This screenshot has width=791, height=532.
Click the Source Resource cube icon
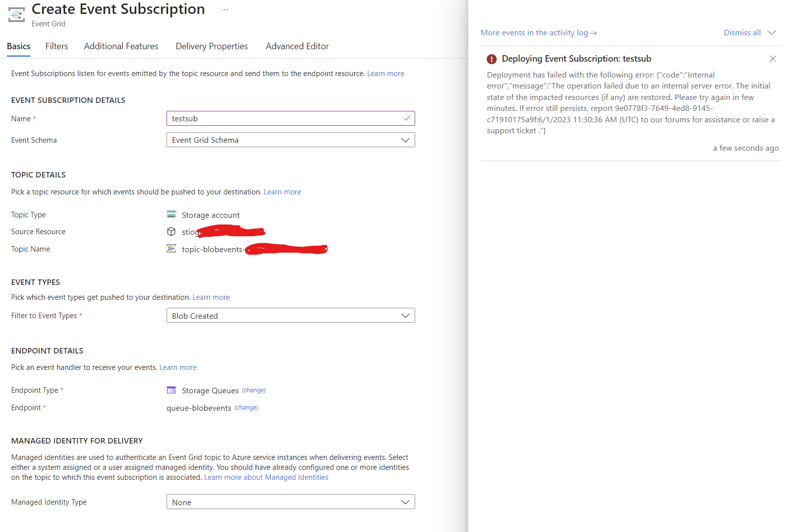tap(171, 231)
